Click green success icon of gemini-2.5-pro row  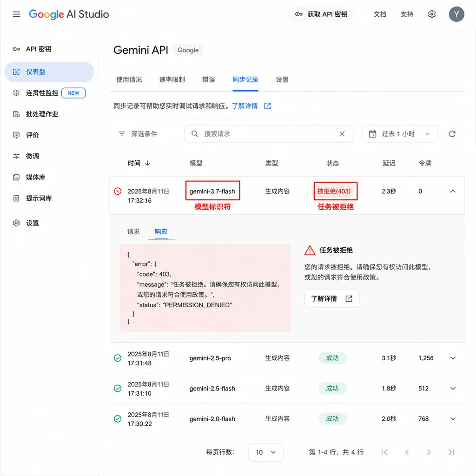click(118, 358)
